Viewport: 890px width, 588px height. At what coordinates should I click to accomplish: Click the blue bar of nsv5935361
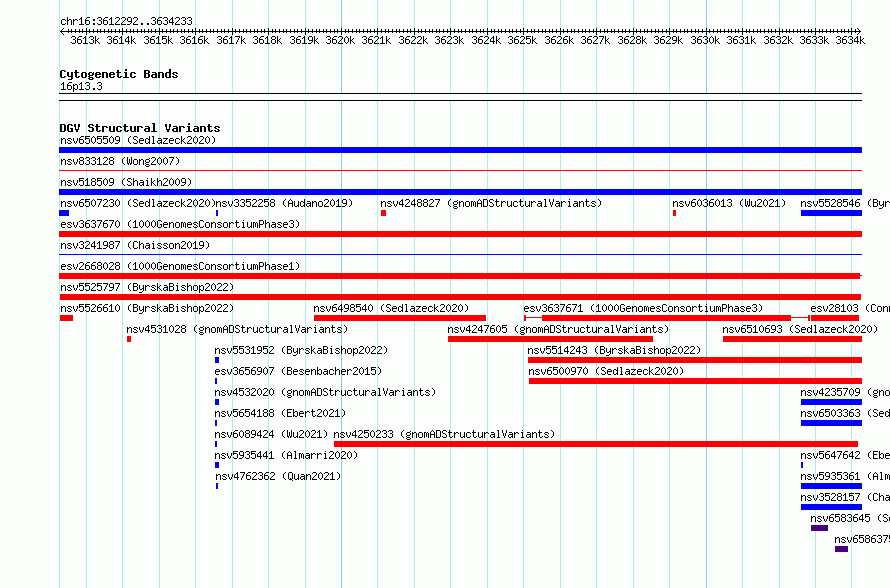tap(832, 486)
